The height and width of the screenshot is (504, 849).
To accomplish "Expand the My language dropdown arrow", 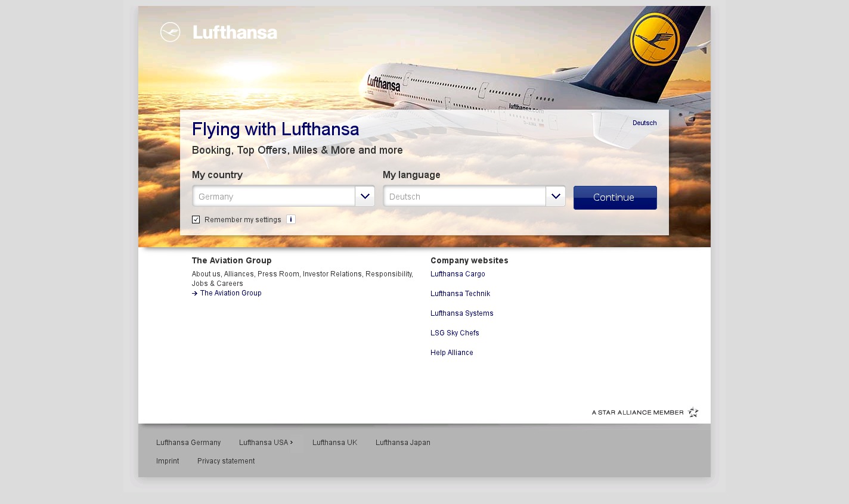I will click(556, 196).
